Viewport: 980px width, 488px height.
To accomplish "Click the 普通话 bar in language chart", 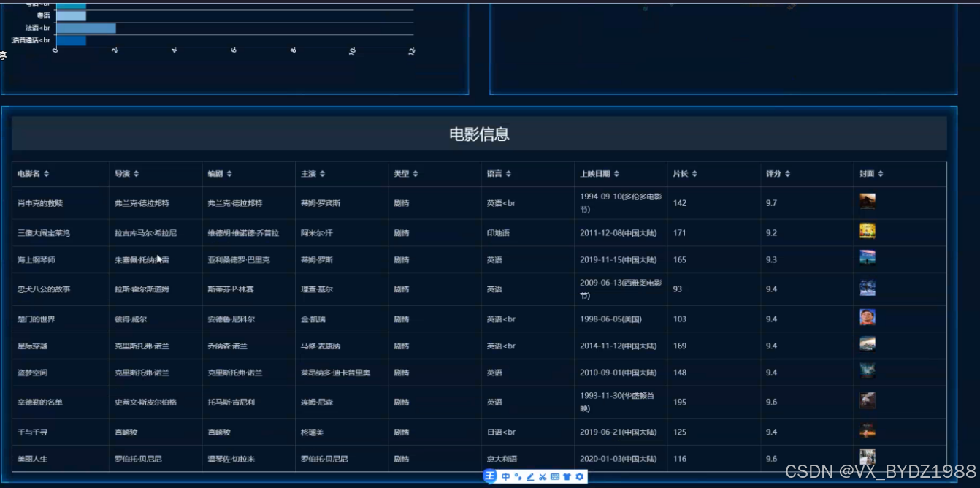I will (72, 40).
